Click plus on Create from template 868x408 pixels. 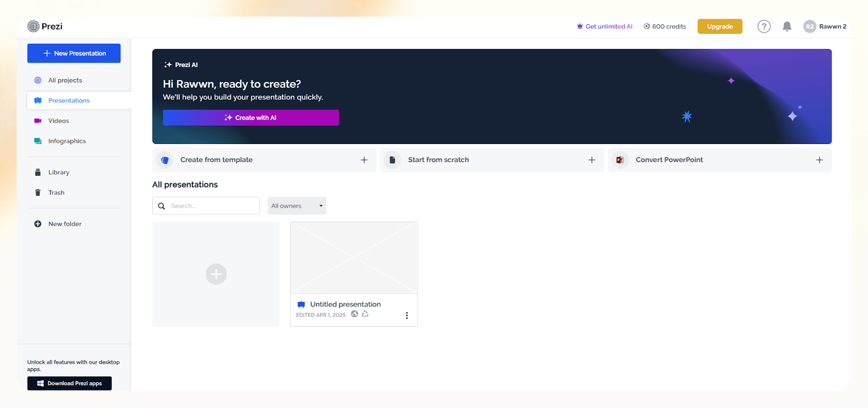[364, 160]
